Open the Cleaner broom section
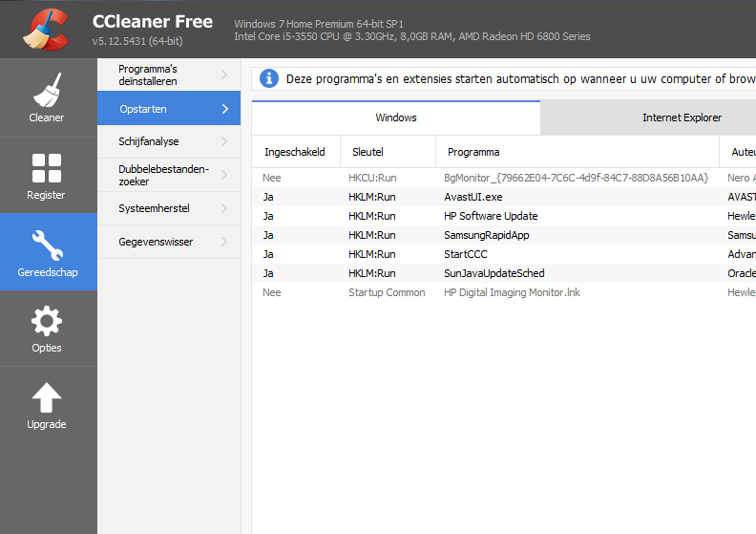 [x=47, y=92]
